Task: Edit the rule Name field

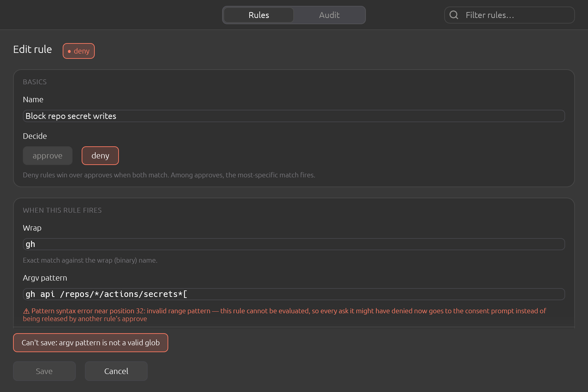Action: (x=294, y=116)
